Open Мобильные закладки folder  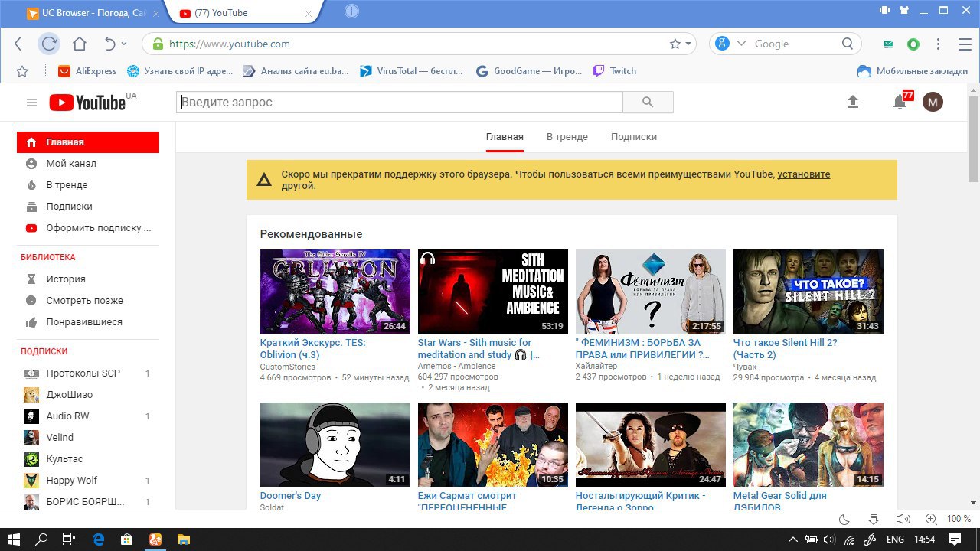913,70
